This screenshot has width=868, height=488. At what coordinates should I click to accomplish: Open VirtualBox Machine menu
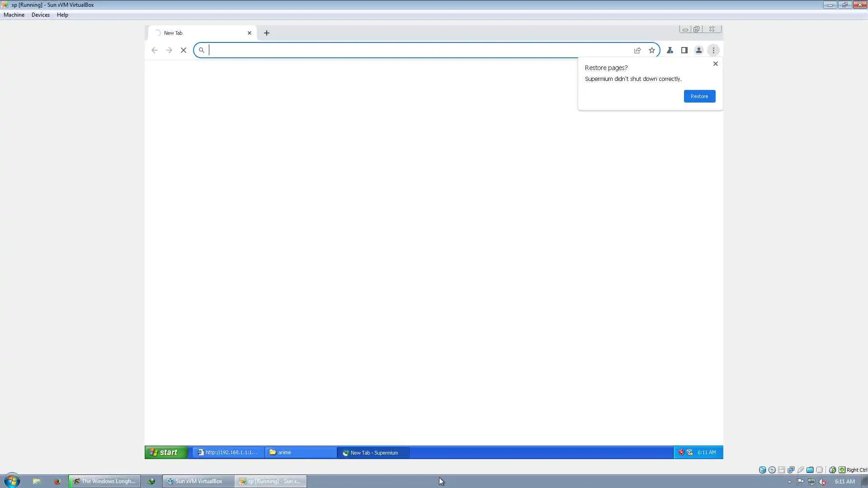point(14,15)
